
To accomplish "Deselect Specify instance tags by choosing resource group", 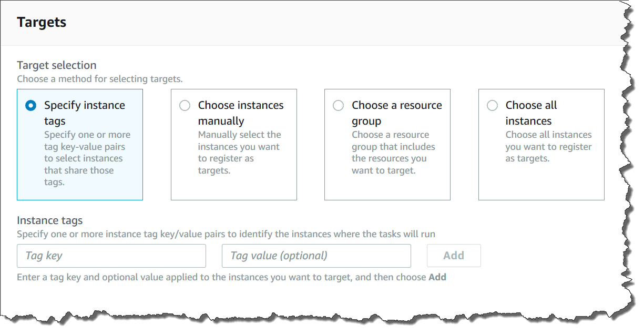I will [x=339, y=105].
